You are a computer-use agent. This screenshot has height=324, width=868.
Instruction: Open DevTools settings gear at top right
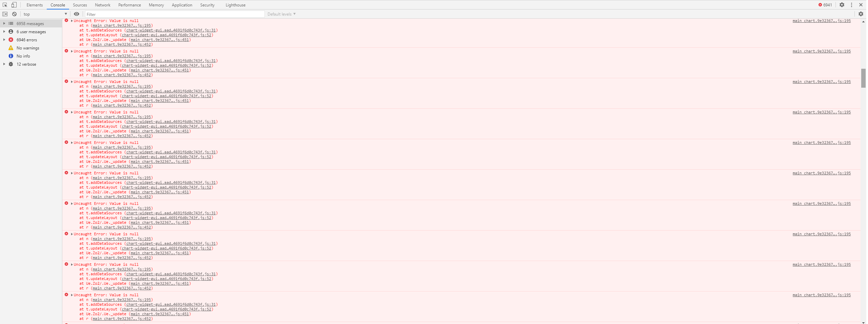[842, 5]
